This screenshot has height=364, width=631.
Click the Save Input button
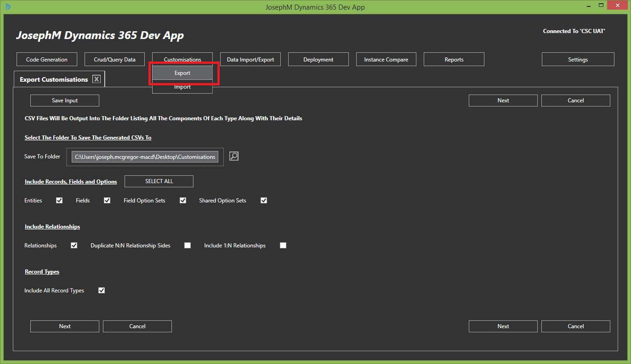65,101
